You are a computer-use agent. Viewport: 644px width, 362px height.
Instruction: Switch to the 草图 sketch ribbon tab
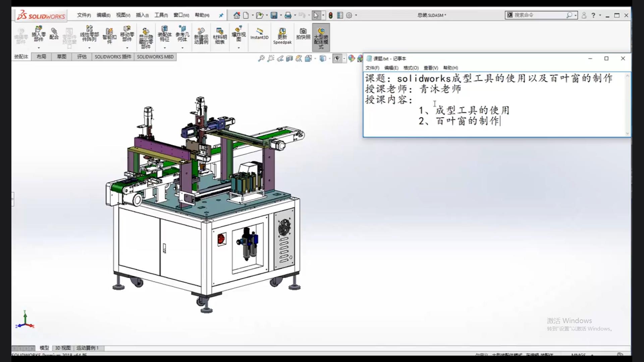tap(62, 57)
